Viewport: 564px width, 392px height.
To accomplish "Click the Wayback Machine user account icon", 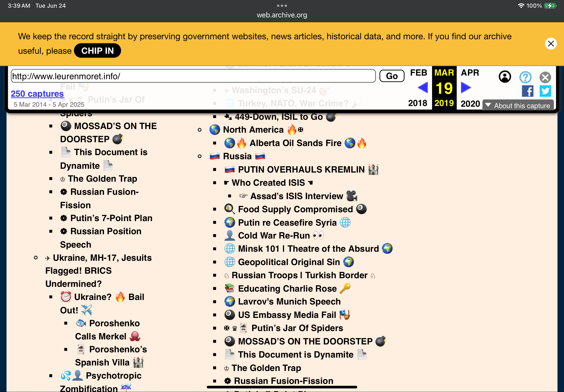I will click(x=504, y=77).
